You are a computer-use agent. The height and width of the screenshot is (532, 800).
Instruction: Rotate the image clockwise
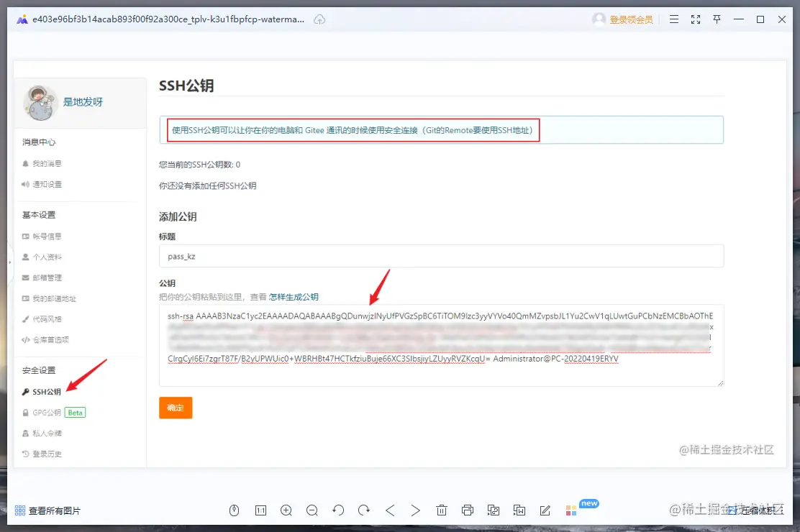pyautogui.click(x=364, y=510)
